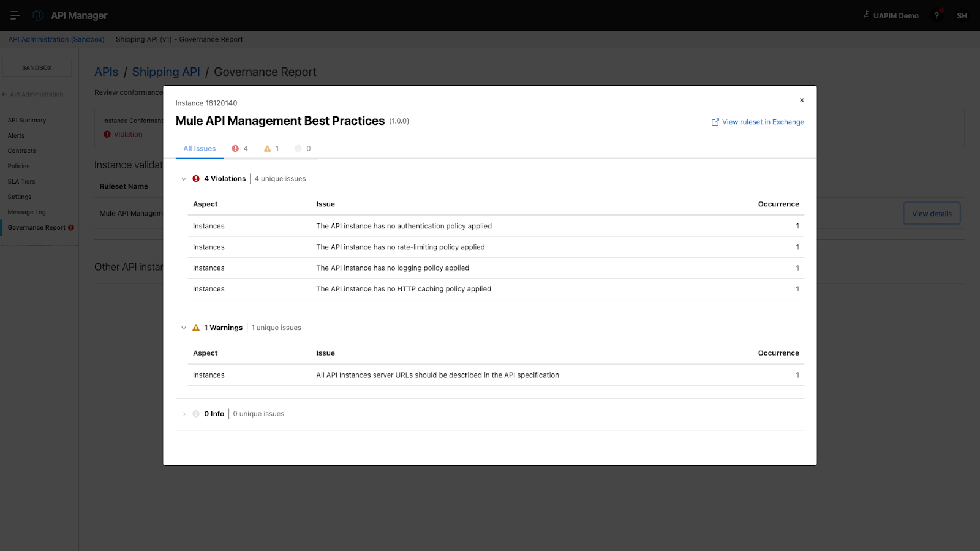
Task: Close the ruleset details dialog
Action: point(802,100)
